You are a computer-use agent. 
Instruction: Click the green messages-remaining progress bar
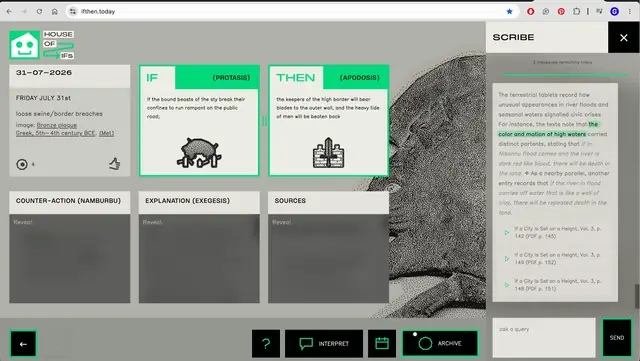coord(565,75)
